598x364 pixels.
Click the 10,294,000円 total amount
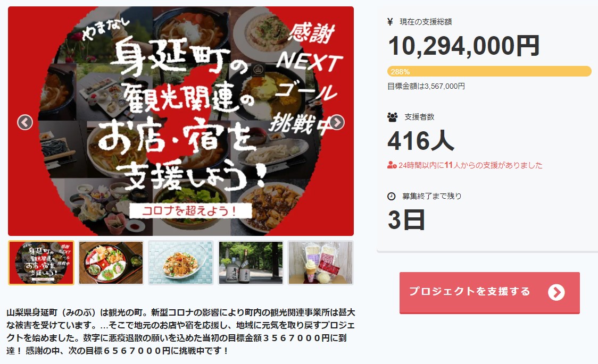464,46
